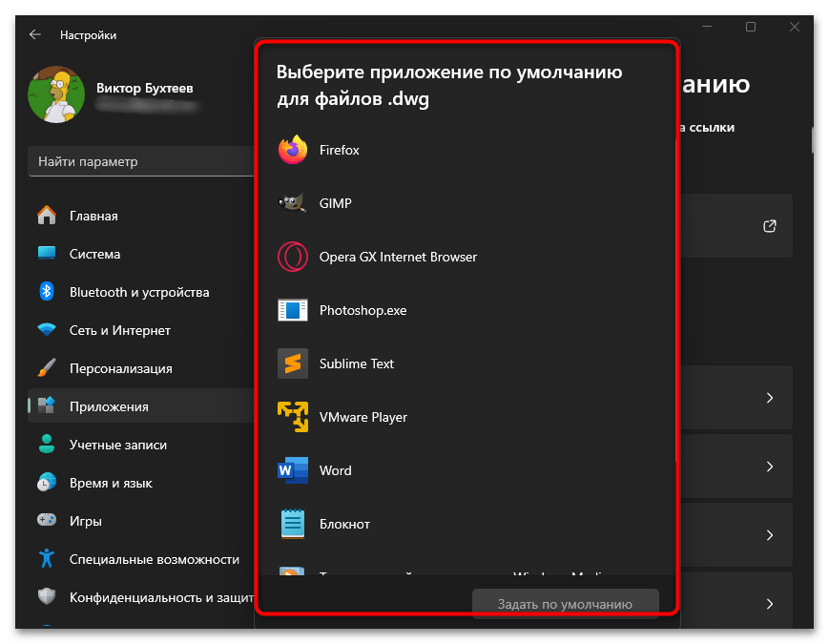Screen dimensions: 829x644
Task: Close the Настройки window
Action: (x=794, y=27)
